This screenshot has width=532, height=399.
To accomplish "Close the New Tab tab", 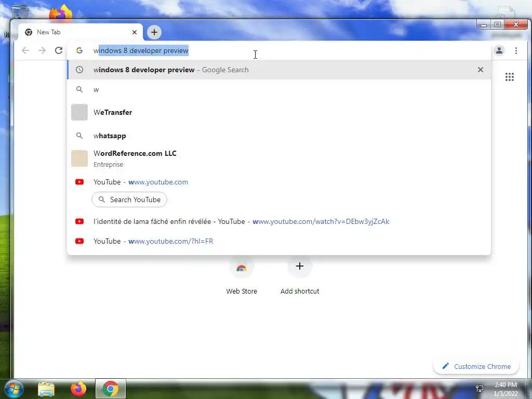I will 135,32.
